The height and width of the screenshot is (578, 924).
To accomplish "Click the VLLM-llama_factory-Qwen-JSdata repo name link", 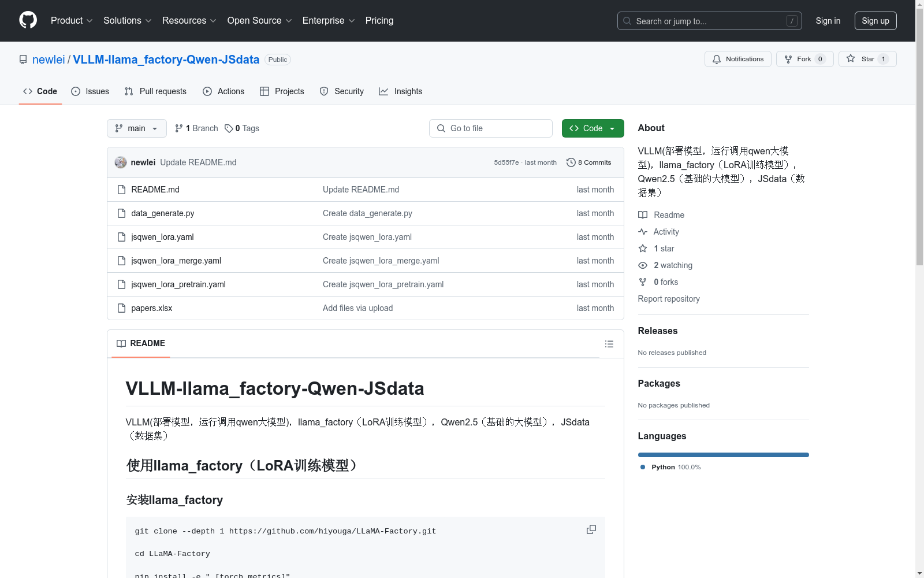I will pyautogui.click(x=166, y=60).
